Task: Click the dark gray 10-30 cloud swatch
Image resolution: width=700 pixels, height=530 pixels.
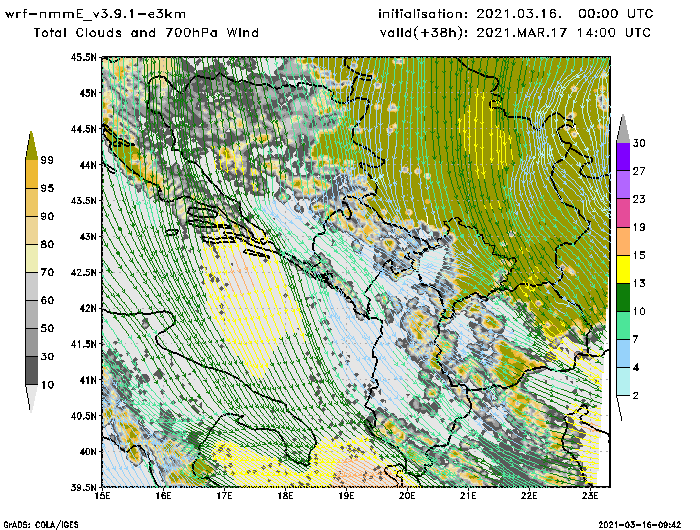Action: point(32,371)
